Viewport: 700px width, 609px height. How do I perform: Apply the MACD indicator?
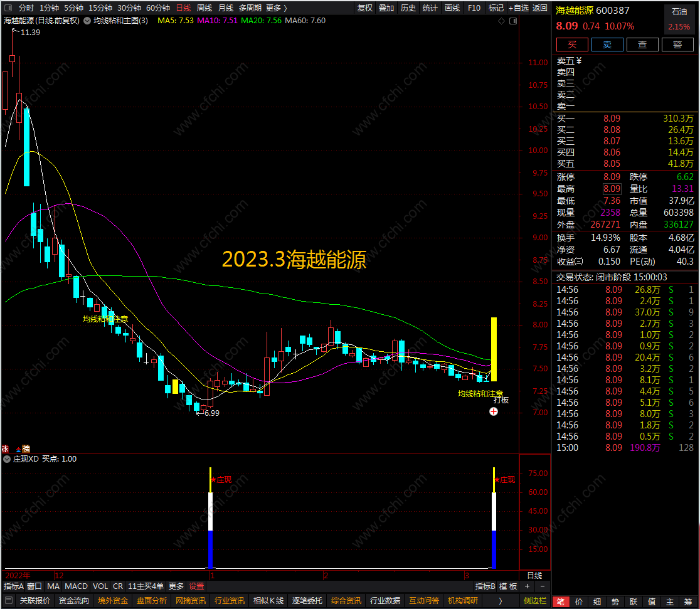tap(76, 586)
